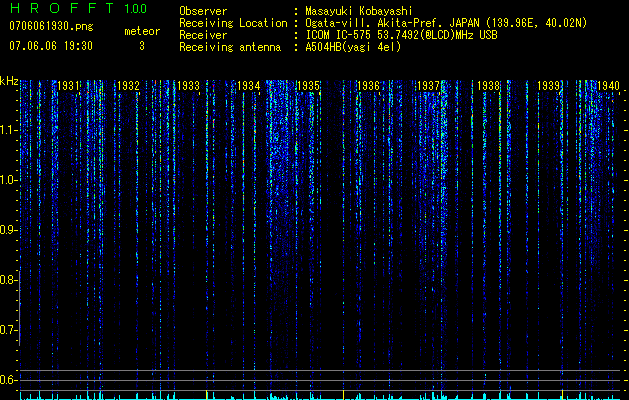Screen dimensions: 629x400
Task: Click the 1936 time marker
Action: point(368,86)
